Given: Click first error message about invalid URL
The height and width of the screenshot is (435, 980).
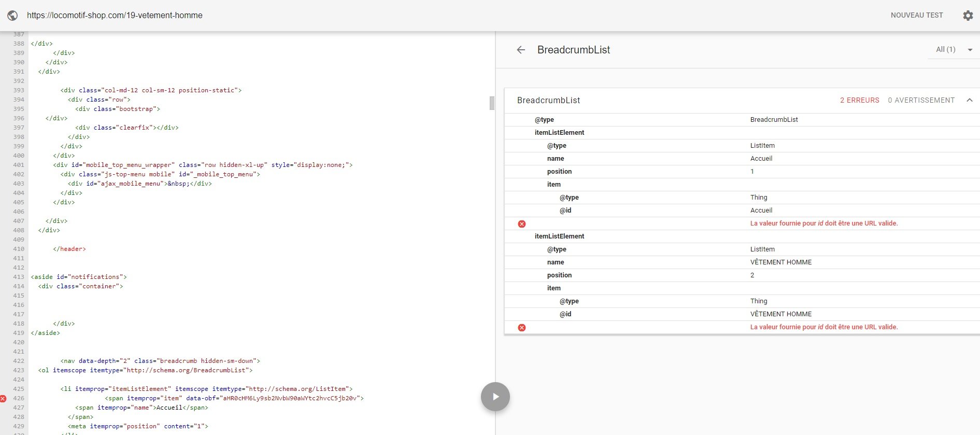Looking at the screenshot, I should click(824, 223).
